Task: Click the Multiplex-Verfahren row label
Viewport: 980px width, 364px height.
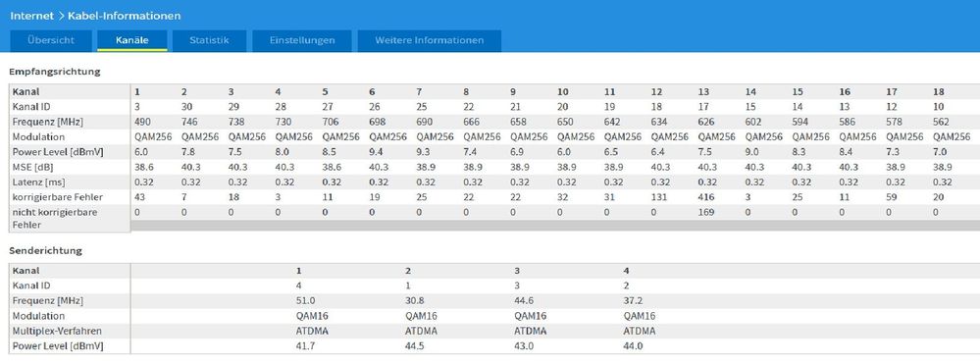Action: 57,331
